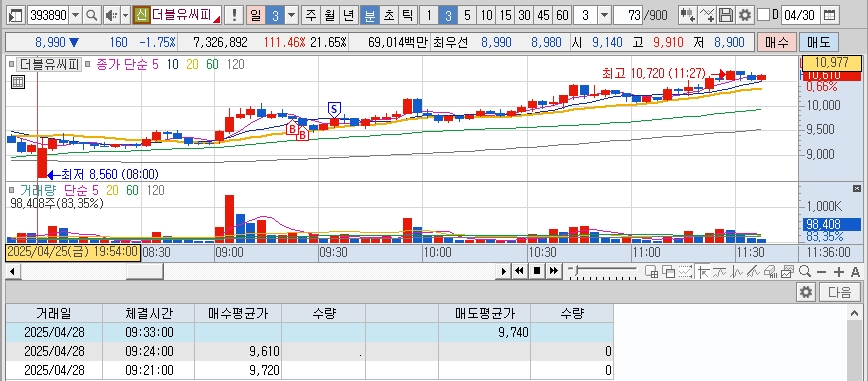This screenshot has width=868, height=381.
Task: Open the stock search magnifier
Action: point(92,15)
